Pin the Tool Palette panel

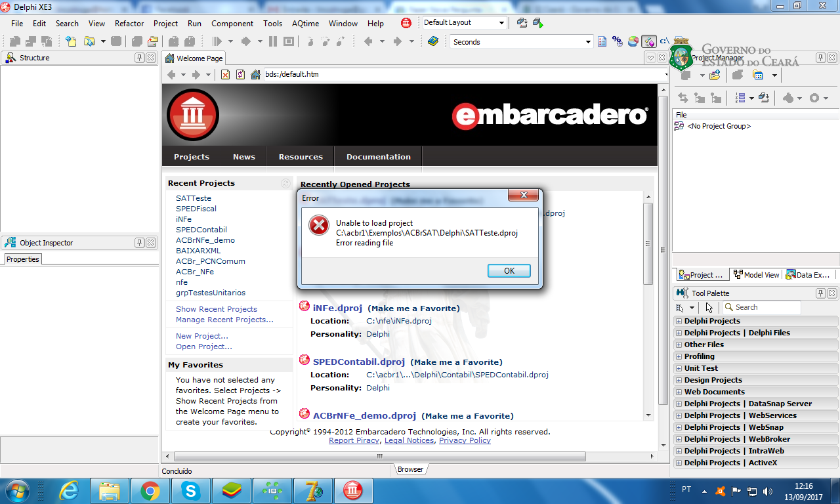point(821,293)
